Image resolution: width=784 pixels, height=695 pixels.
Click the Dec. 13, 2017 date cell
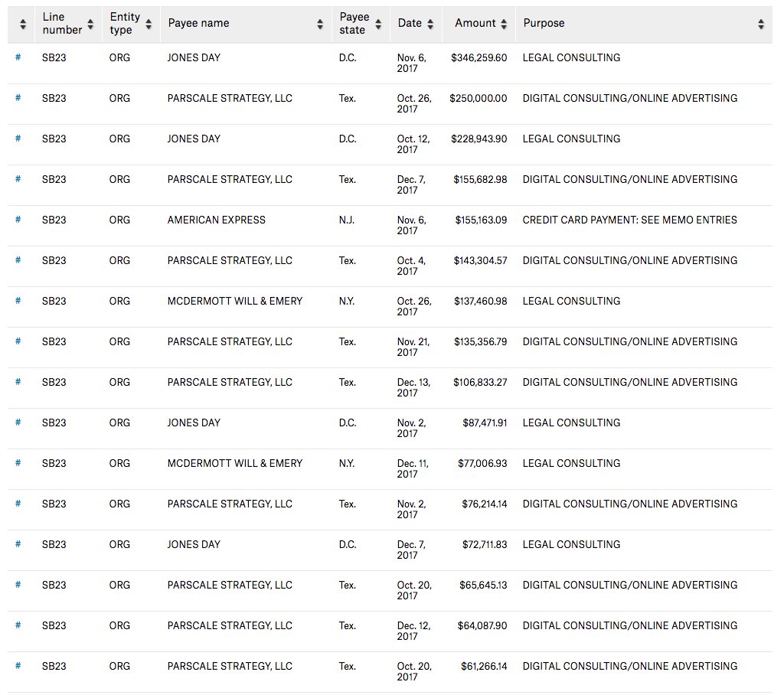point(414,387)
